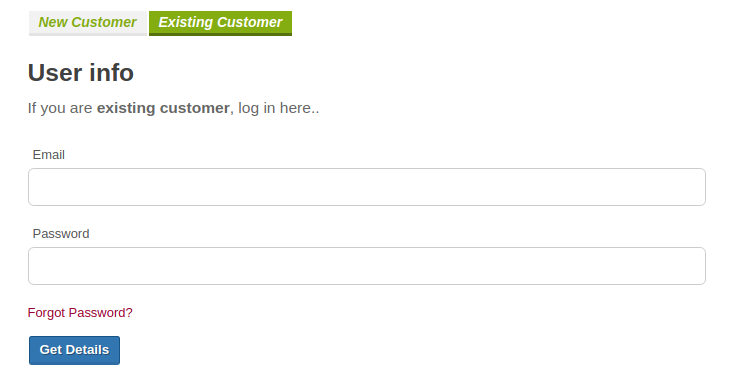Activate the green Existing Customer tab
Screen dimensions: 734x371
pos(220,23)
